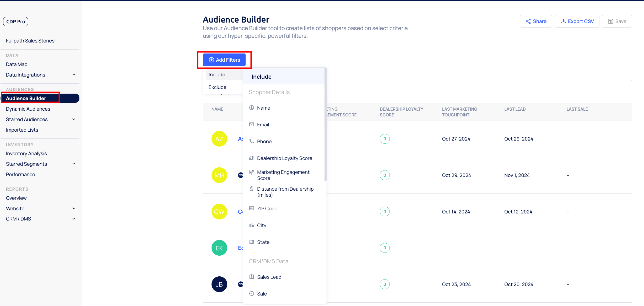Image resolution: width=644 pixels, height=306 pixels.
Task: Click the Save disk icon button
Action: click(617, 21)
